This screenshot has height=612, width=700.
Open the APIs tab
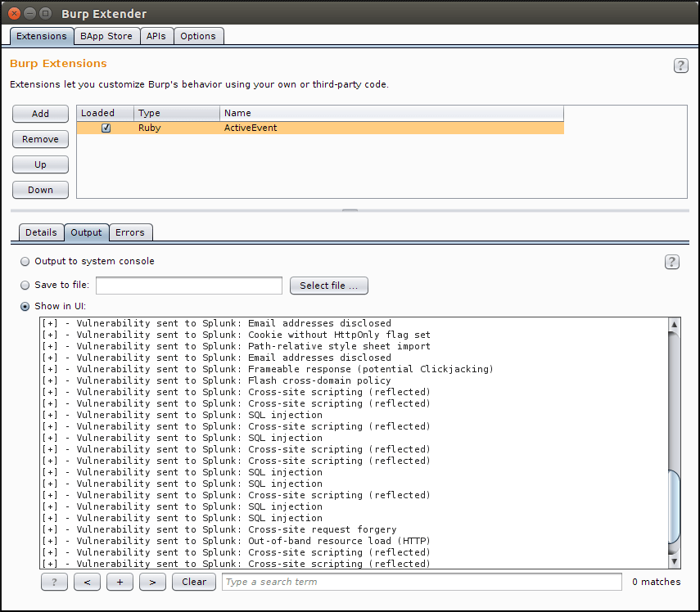[x=156, y=36]
